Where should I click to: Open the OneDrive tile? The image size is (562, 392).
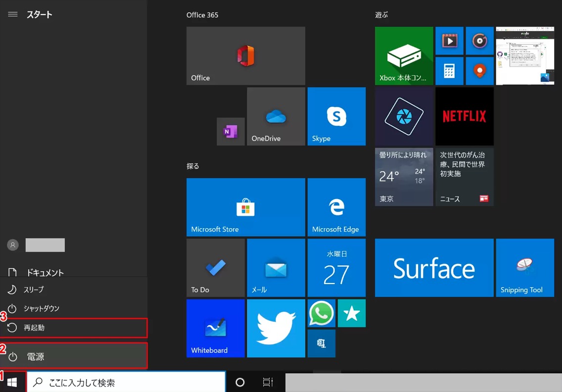click(x=276, y=116)
